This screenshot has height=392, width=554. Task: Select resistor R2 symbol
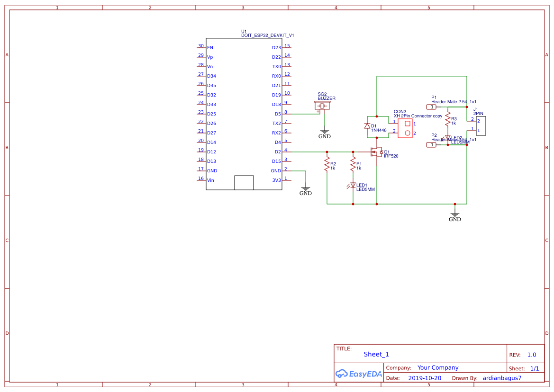(327, 164)
